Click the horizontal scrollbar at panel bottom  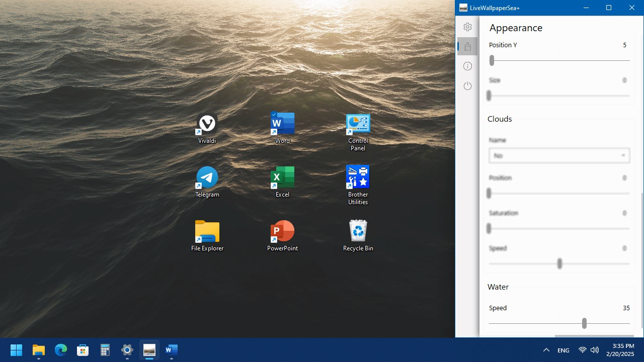pyautogui.click(x=594, y=336)
